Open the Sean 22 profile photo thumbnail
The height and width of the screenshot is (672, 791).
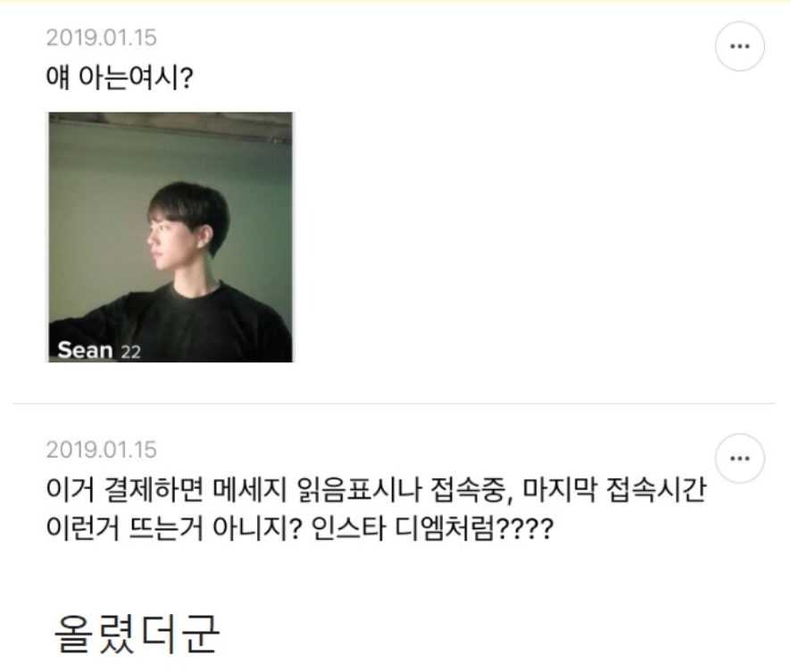[x=170, y=236]
